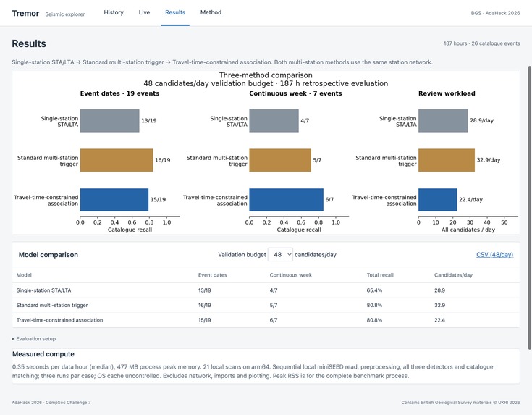Click the orange 5/7 bar in Continuous week chart
This screenshot has height=415, width=532.
pyautogui.click(x=280, y=160)
